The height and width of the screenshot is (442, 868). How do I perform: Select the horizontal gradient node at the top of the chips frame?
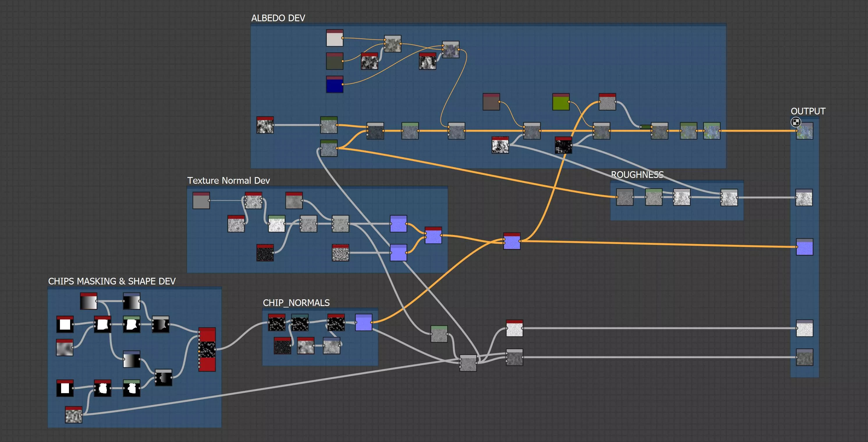[89, 301]
